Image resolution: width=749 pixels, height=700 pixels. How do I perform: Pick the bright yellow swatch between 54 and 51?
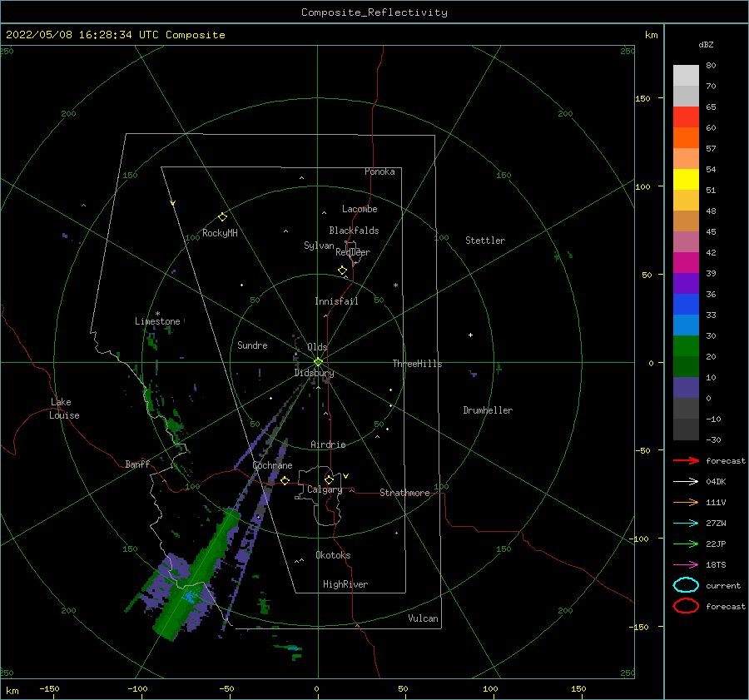[686, 180]
